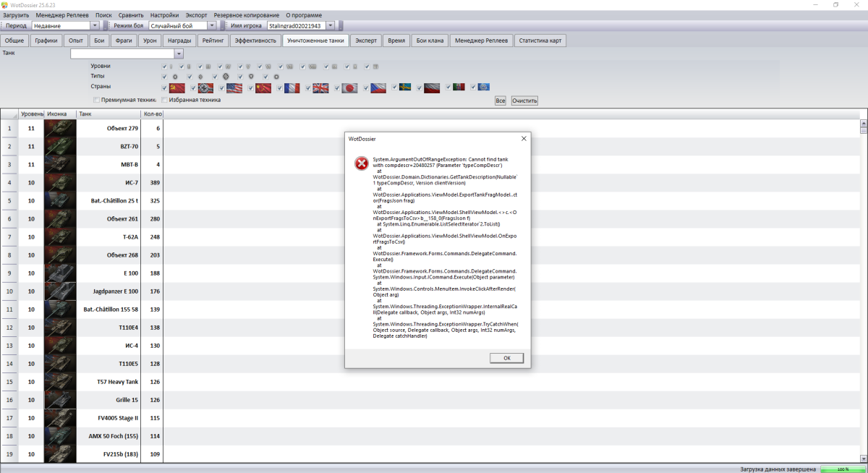
Task: Select the ИС-7 count cell 389
Action: point(153,182)
